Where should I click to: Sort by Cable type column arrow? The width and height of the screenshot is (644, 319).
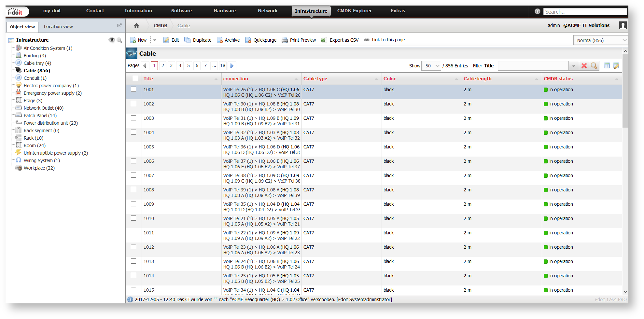click(376, 79)
